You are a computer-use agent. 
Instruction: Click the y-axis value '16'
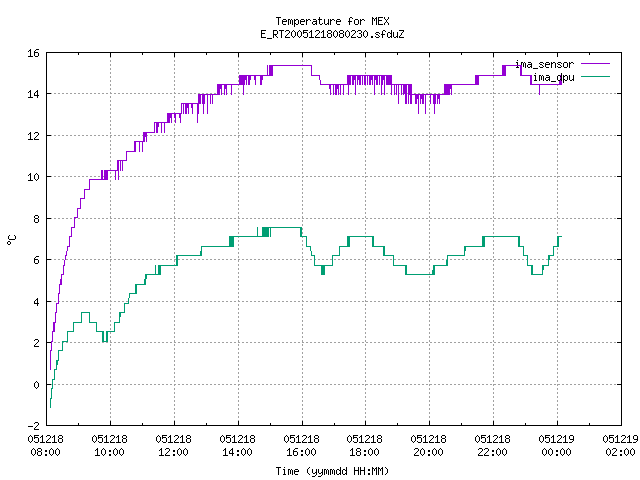tap(33, 53)
